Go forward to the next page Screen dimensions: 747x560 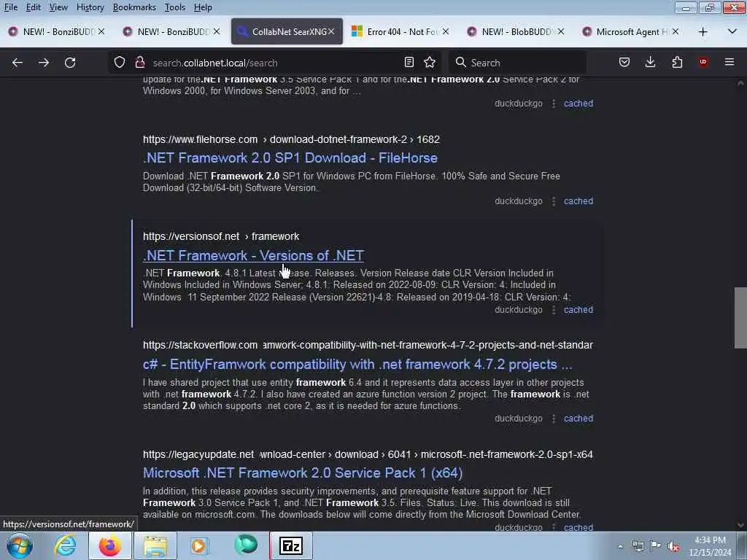pos(43,63)
